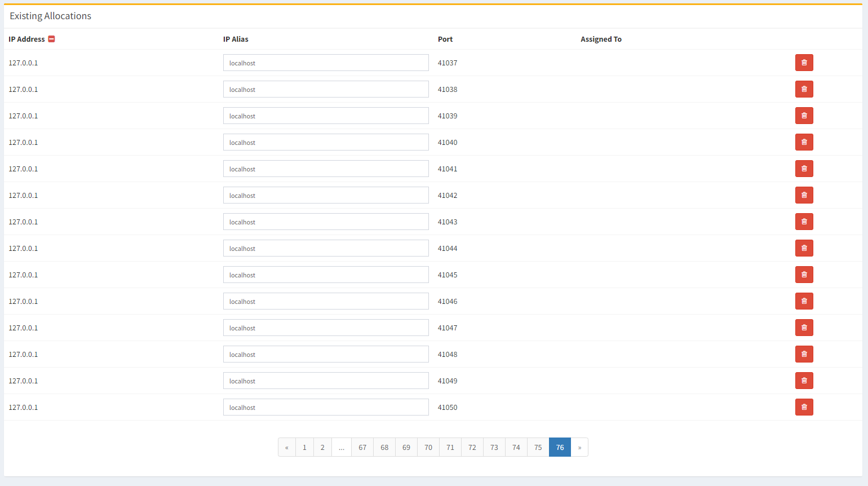The width and height of the screenshot is (868, 486).
Task: Delete the allocation for port 41039
Action: [x=804, y=116]
